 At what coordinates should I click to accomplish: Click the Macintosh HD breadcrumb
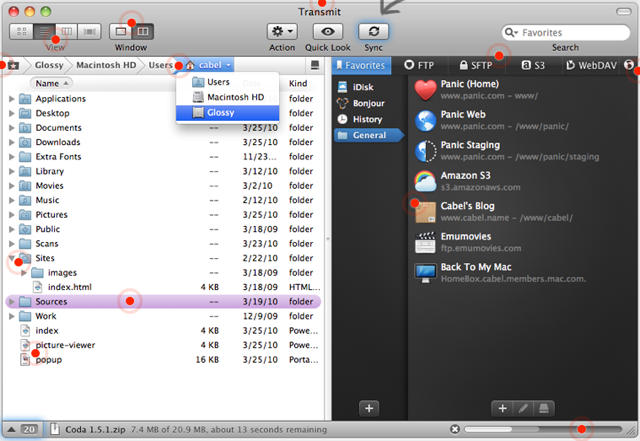[106, 65]
